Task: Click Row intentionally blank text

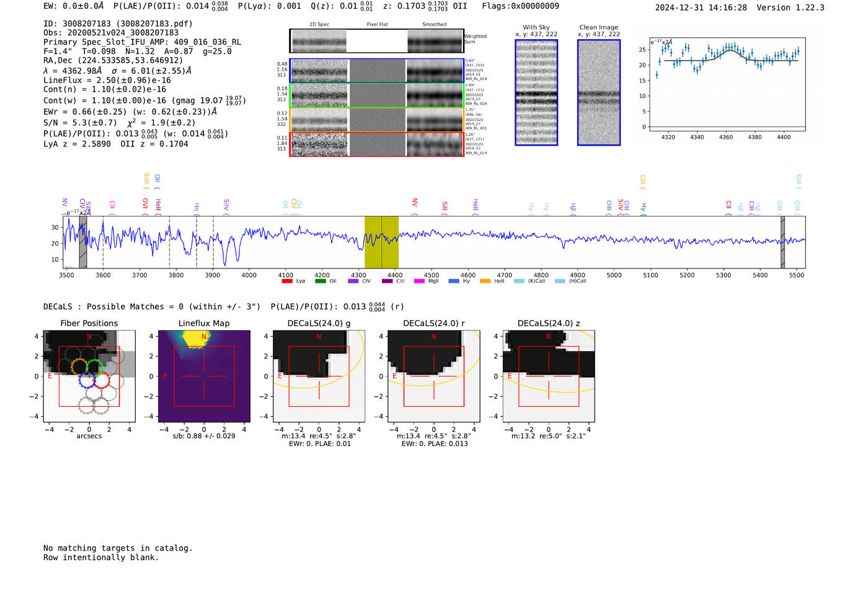Action: 101,558
